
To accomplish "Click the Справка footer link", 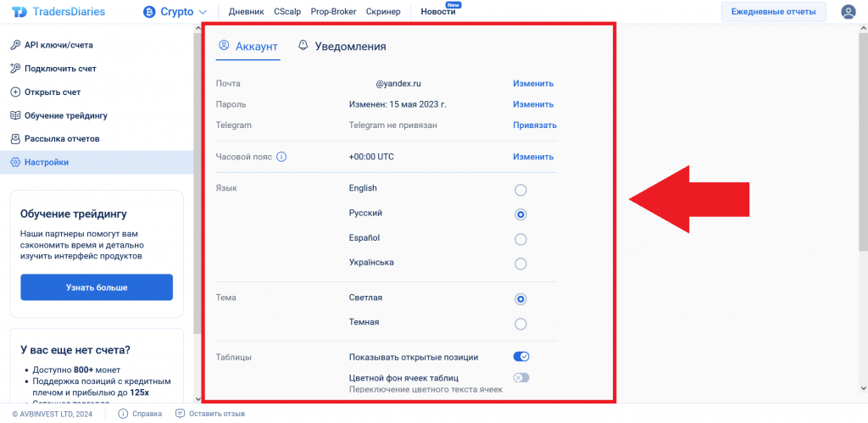I will tap(147, 414).
